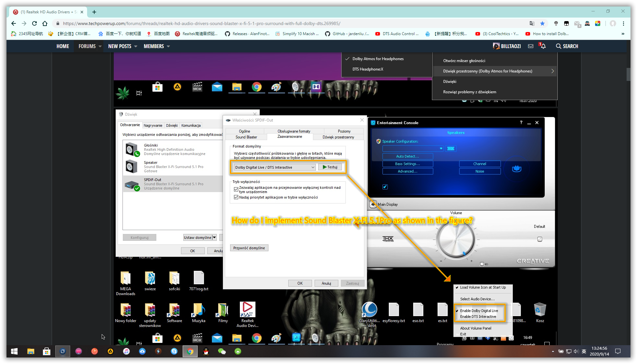637x364 pixels.
Task: Open QQ penguin icon on taskbar
Action: click(x=206, y=351)
